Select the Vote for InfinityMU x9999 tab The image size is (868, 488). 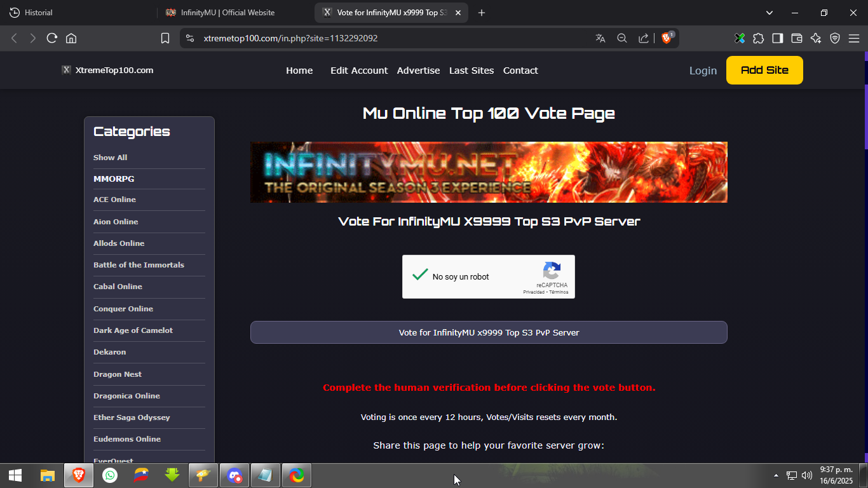[x=391, y=13]
